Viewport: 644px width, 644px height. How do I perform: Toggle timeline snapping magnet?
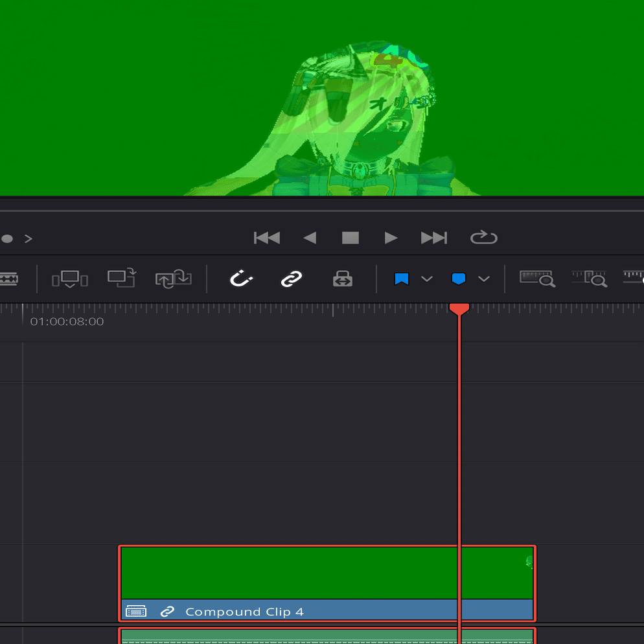tap(241, 279)
